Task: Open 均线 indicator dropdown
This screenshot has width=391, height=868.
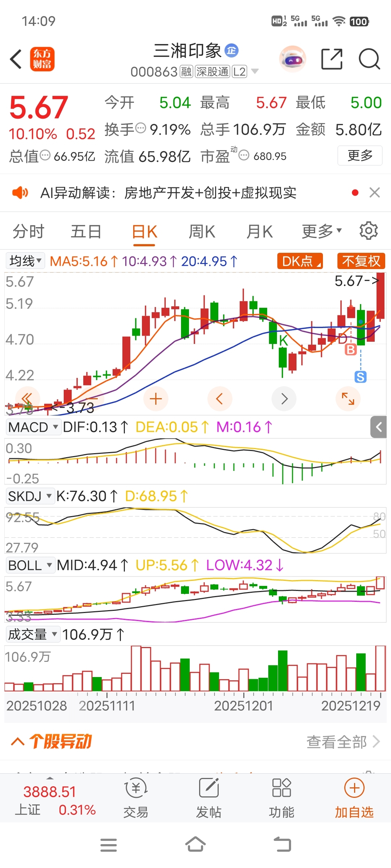Action: (25, 260)
